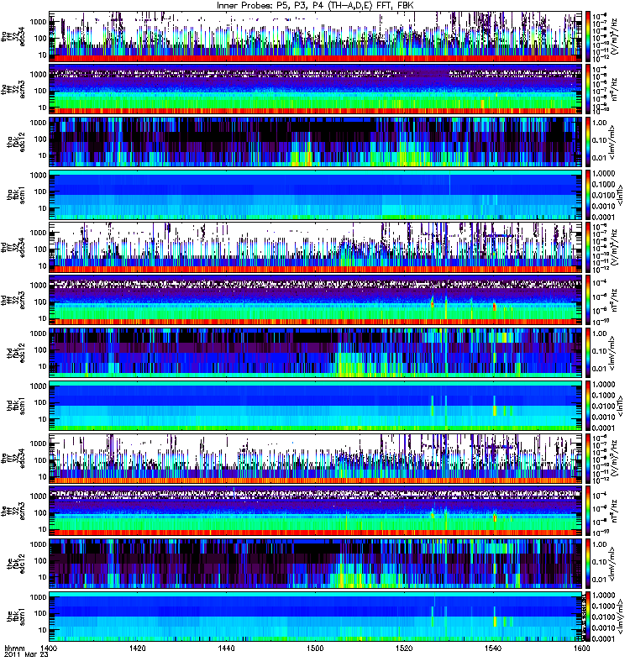Select the tha fbk edc12 panel y-axis label
630x672 pixels.
pyautogui.click(x=15, y=142)
